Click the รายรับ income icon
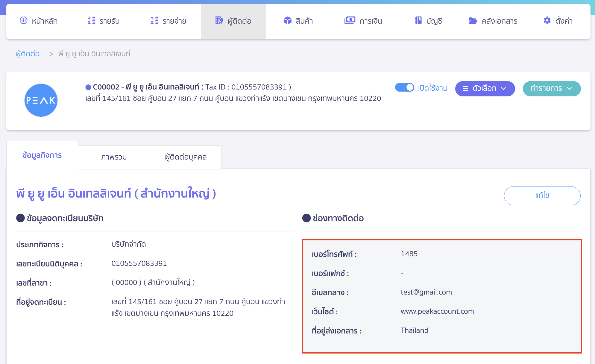This screenshot has height=364, width=595. pos(91,21)
